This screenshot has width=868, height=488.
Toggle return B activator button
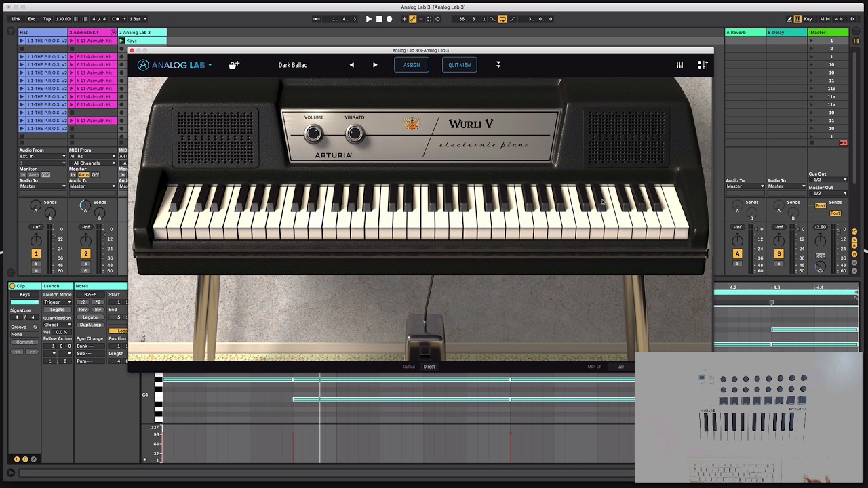click(778, 253)
